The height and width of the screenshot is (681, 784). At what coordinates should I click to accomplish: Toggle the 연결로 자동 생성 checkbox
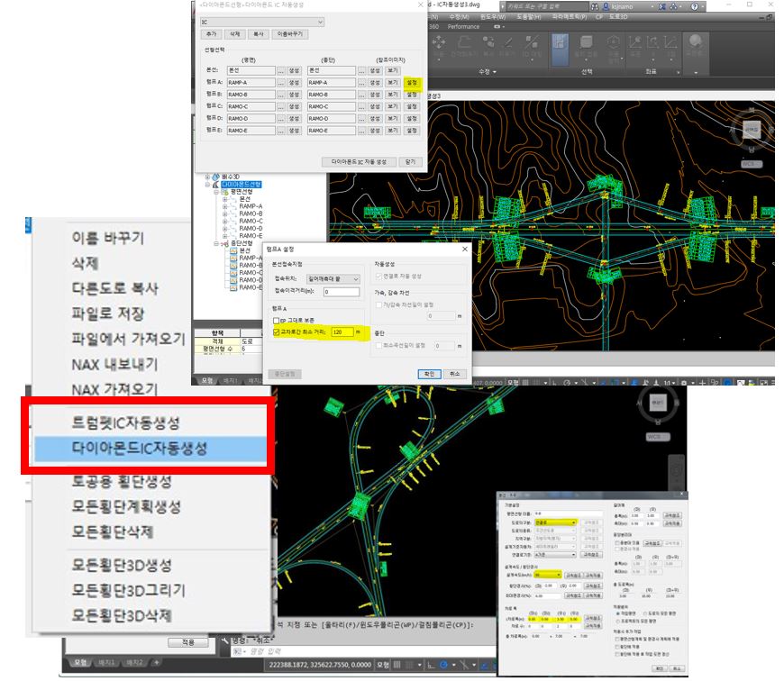[x=379, y=276]
